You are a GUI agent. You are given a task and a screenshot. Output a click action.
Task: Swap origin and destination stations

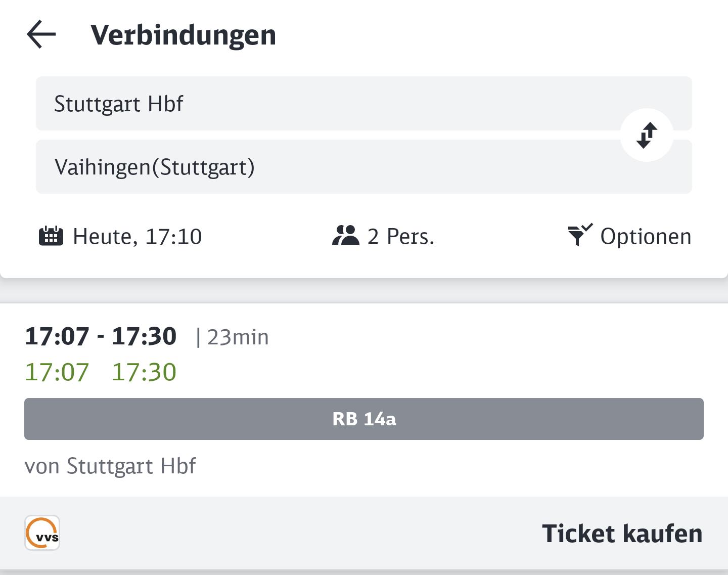coord(647,135)
